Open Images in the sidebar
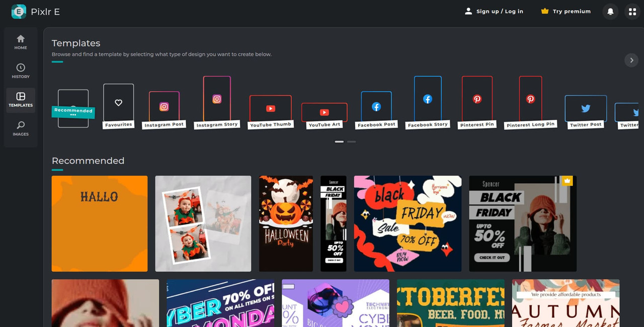Viewport: 644px width, 327px height. [21, 129]
